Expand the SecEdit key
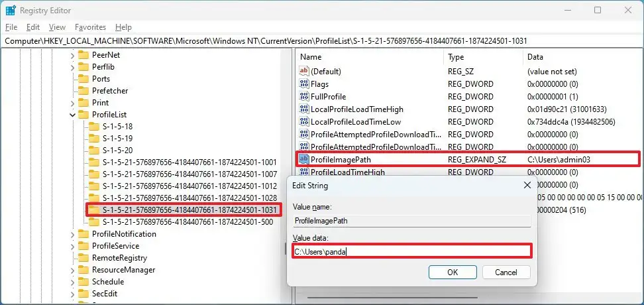The height and width of the screenshot is (305, 644). click(73, 294)
